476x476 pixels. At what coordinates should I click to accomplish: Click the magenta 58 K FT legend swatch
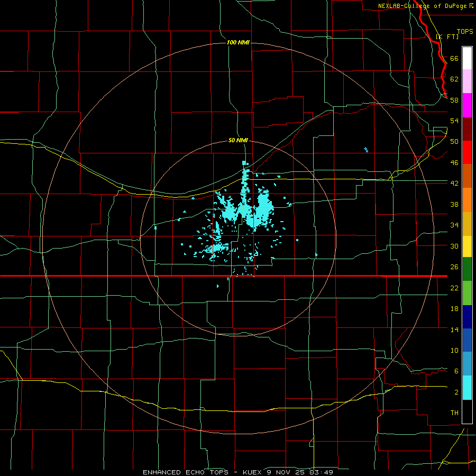pyautogui.click(x=467, y=105)
